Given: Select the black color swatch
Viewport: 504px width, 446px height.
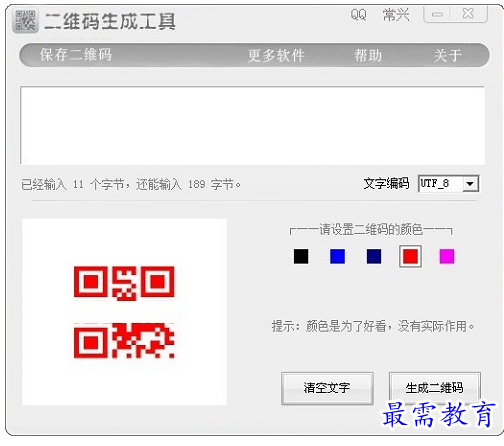Looking at the screenshot, I should (x=301, y=256).
